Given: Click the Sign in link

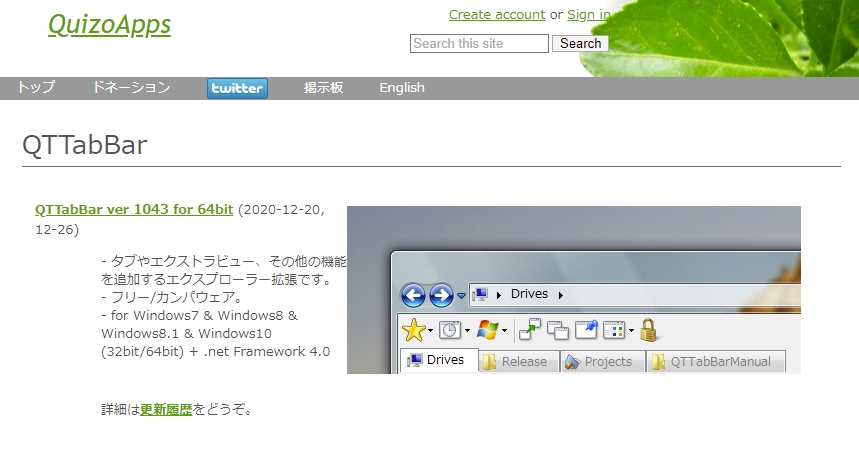Looking at the screenshot, I should point(588,15).
